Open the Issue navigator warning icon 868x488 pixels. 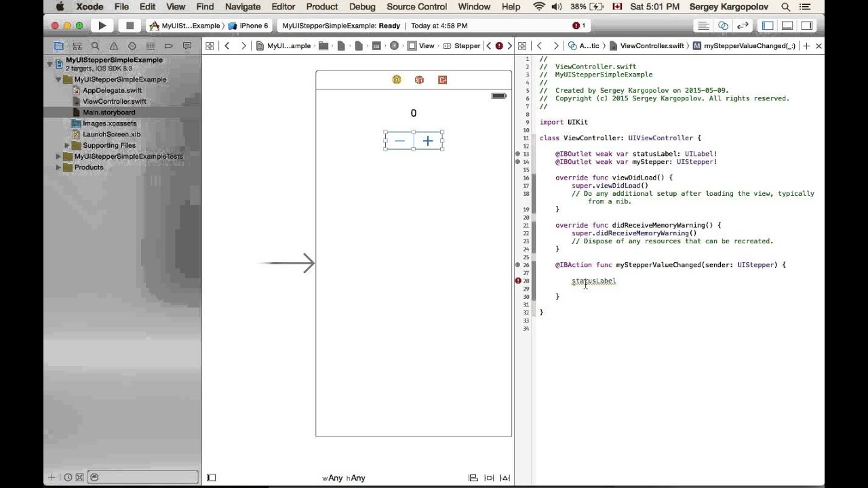click(114, 46)
